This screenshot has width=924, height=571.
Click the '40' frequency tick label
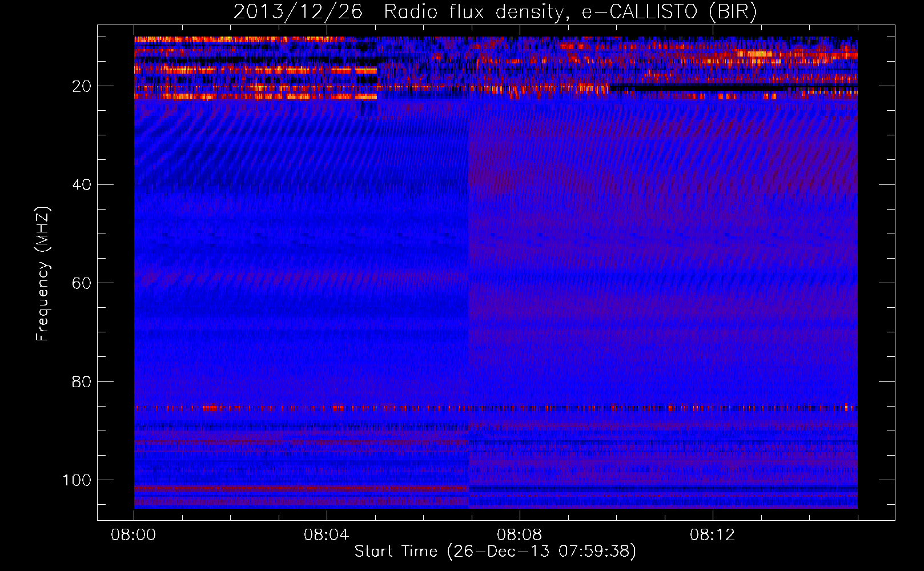pyautogui.click(x=82, y=185)
